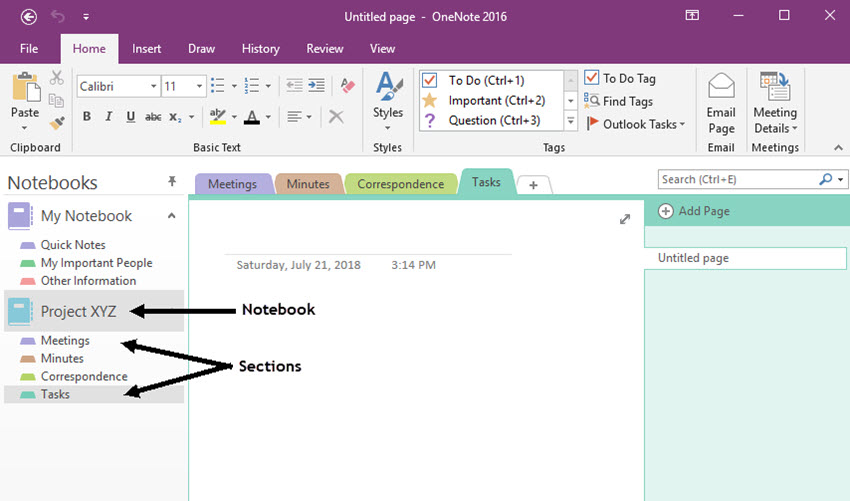Click the Back arrow in title bar
This screenshot has width=850, height=501.
(x=29, y=17)
